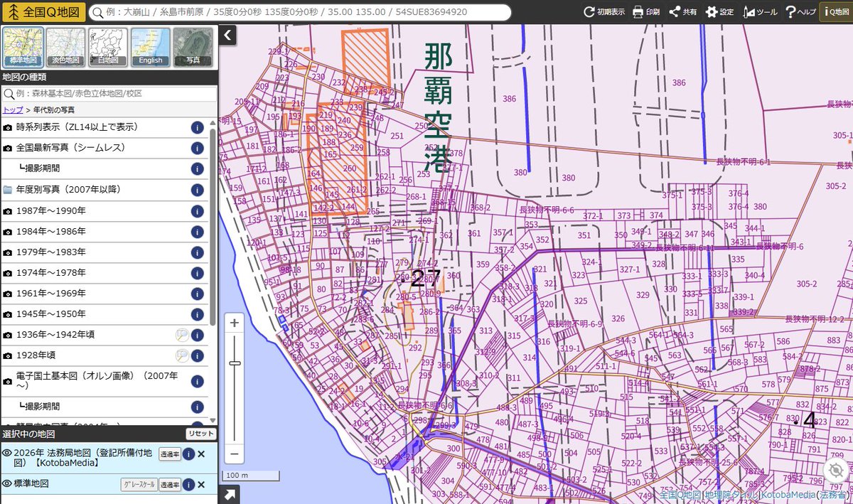Image resolution: width=853 pixels, height=504 pixels.
Task: Show info for 1984年～1986年
Action: (x=198, y=232)
